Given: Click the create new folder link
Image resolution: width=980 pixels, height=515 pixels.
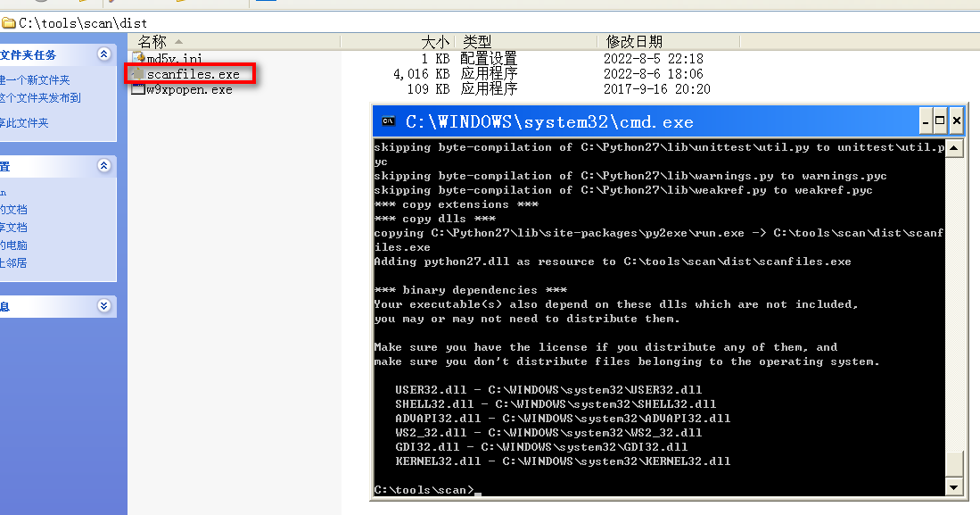Looking at the screenshot, I should pyautogui.click(x=35, y=80).
